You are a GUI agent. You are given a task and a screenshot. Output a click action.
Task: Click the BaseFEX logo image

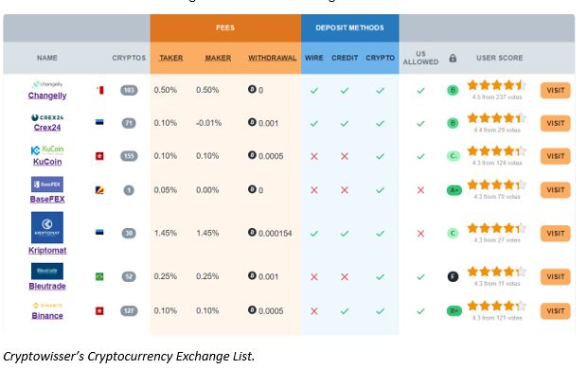[x=47, y=184]
